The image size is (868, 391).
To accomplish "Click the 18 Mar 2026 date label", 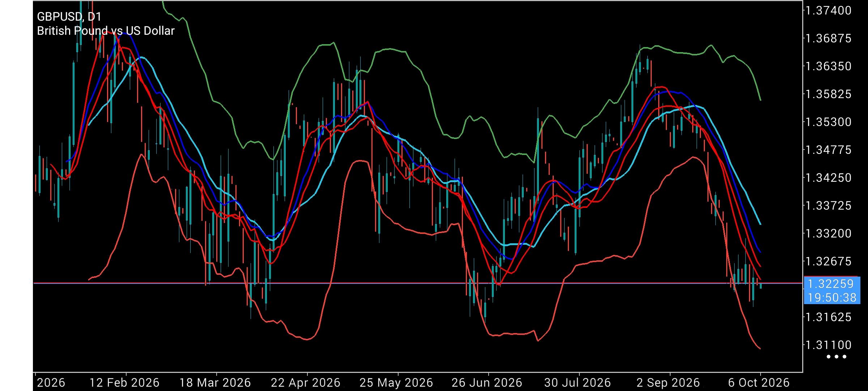I will 216,383.
